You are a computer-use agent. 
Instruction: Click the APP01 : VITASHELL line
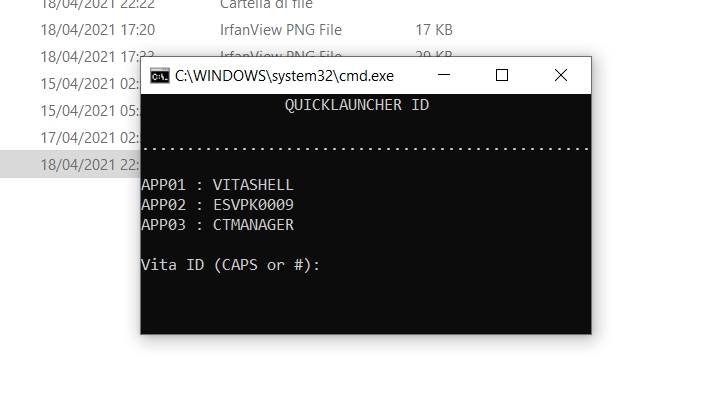(217, 185)
